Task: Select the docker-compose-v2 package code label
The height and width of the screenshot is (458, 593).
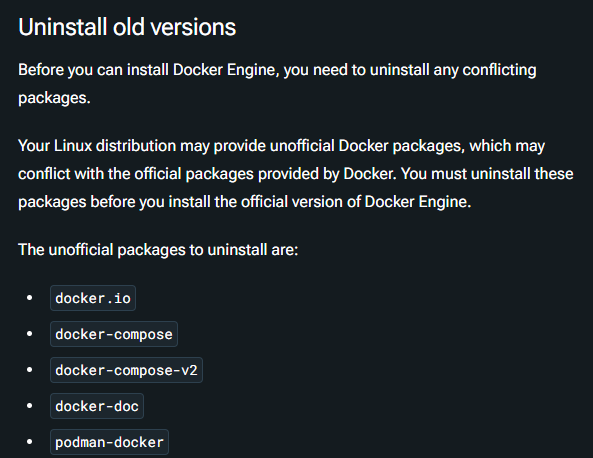Action: tap(126, 370)
